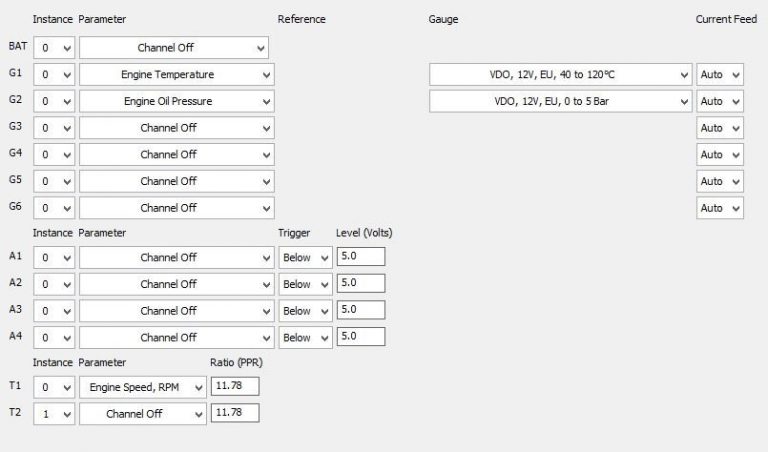768x452 pixels.
Task: Open the A1 Instance dropdown
Action: 54,258
